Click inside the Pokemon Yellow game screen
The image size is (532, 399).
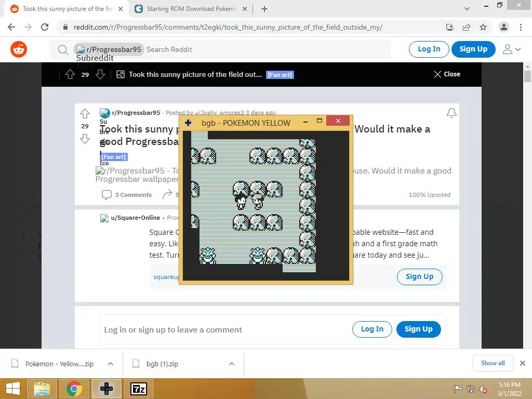click(x=265, y=206)
